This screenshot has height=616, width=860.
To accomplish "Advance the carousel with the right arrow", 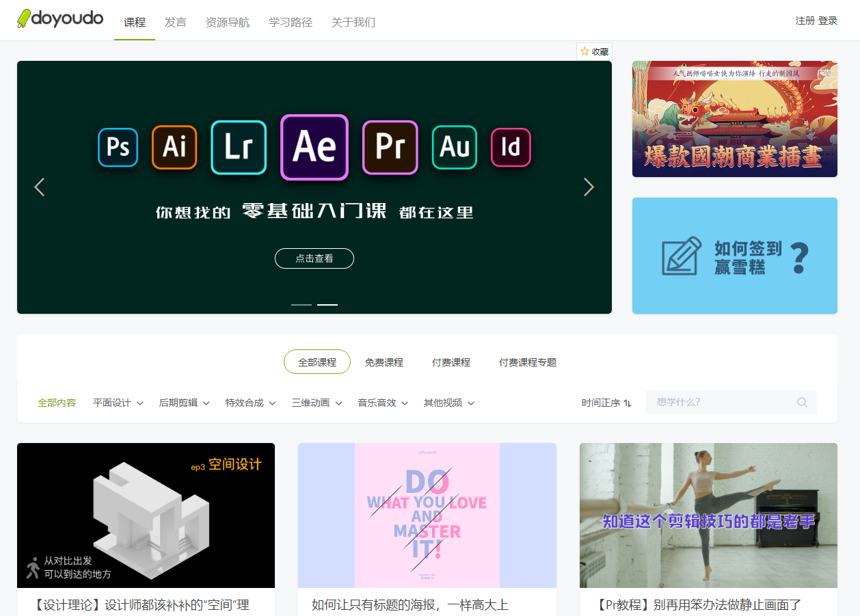I will pos(589,187).
